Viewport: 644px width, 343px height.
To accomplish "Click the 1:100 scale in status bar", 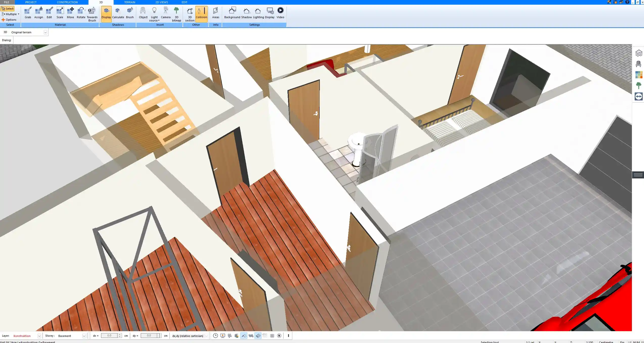I will (589, 342).
